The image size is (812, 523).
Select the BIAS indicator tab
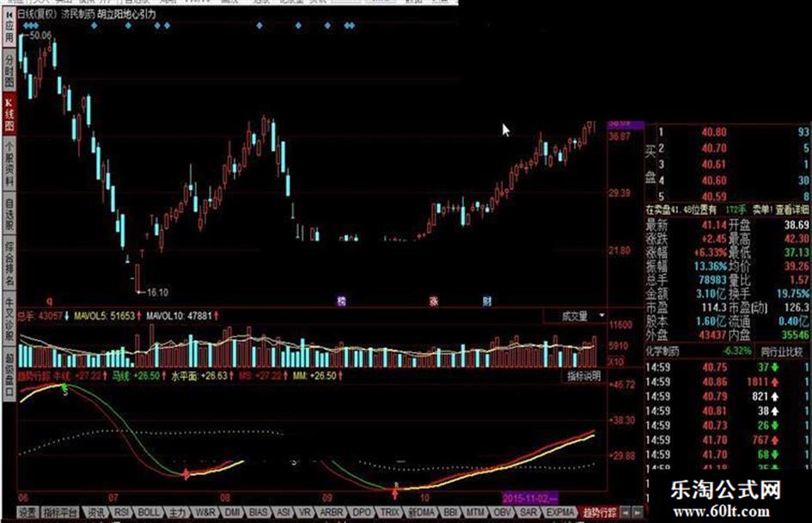pyautogui.click(x=258, y=513)
